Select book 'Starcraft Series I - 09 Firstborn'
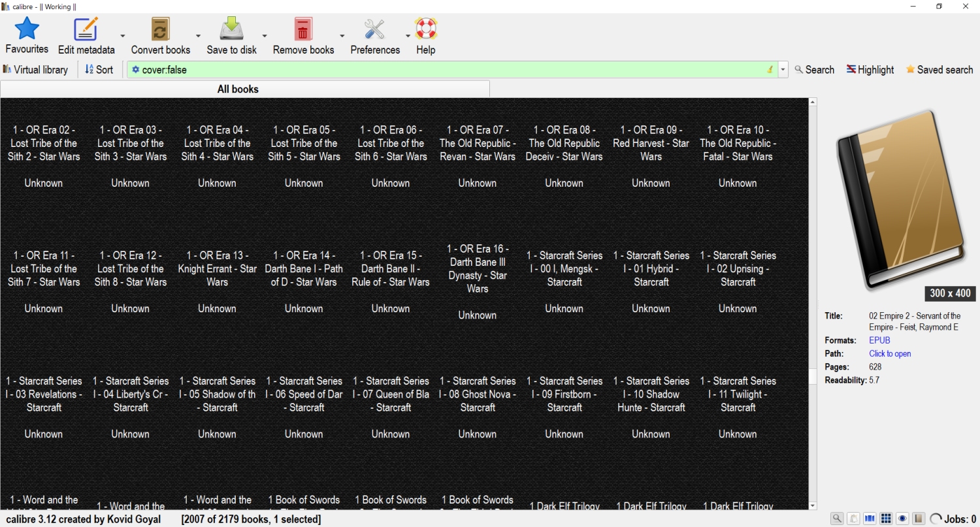The width and height of the screenshot is (980, 527). click(564, 407)
